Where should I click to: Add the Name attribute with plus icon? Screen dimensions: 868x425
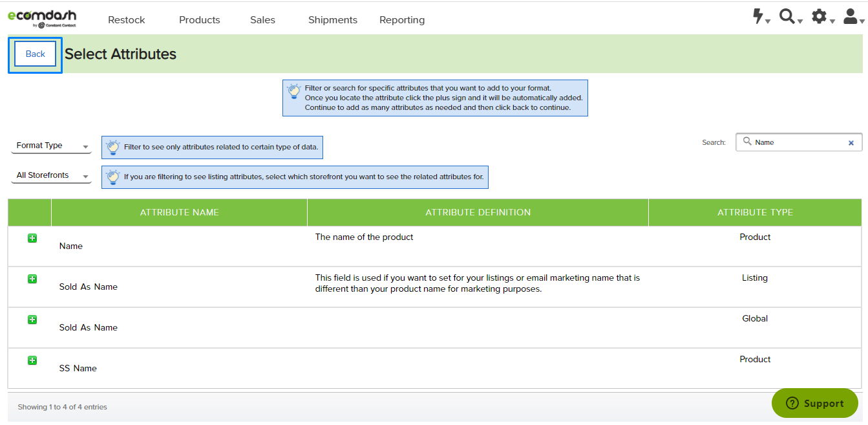[32, 238]
